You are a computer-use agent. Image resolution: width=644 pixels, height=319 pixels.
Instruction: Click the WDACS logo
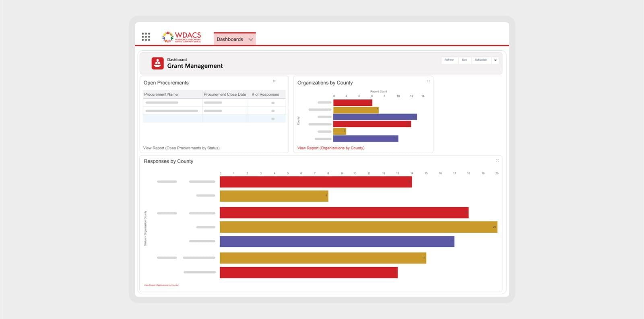click(182, 37)
